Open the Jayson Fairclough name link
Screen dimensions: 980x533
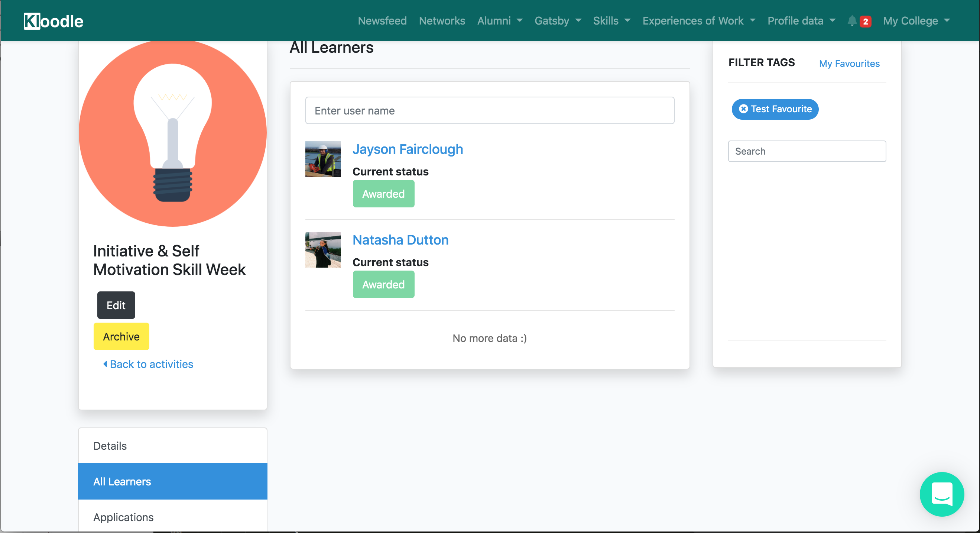coord(408,149)
